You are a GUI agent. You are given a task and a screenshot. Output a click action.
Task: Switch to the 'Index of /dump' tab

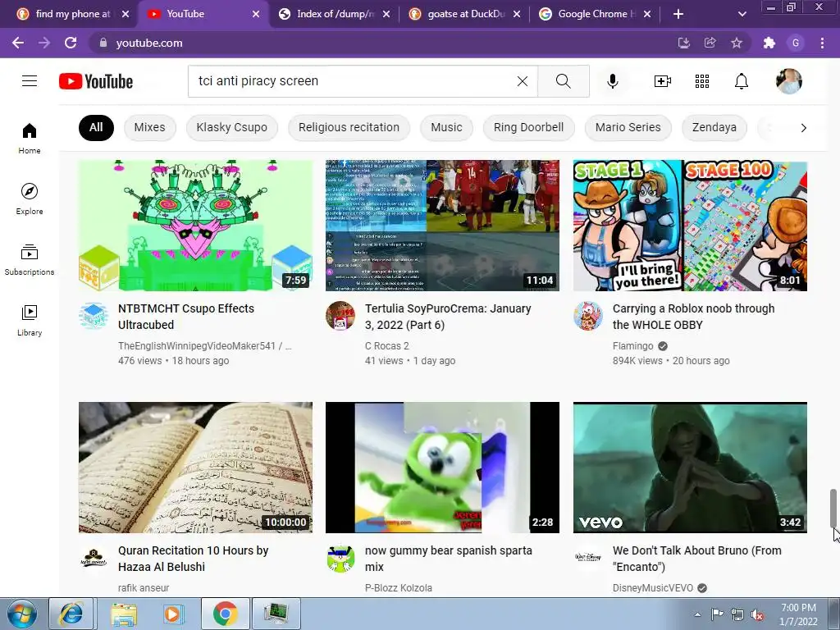(336, 14)
